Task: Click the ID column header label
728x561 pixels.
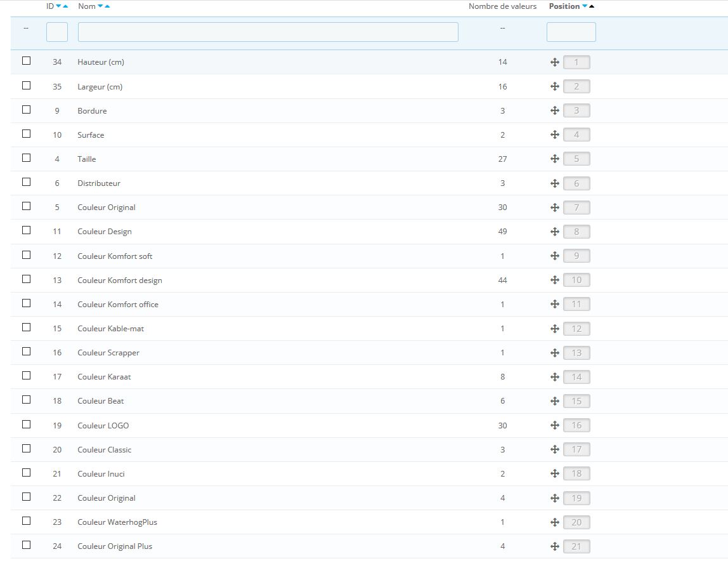Action: click(x=50, y=6)
